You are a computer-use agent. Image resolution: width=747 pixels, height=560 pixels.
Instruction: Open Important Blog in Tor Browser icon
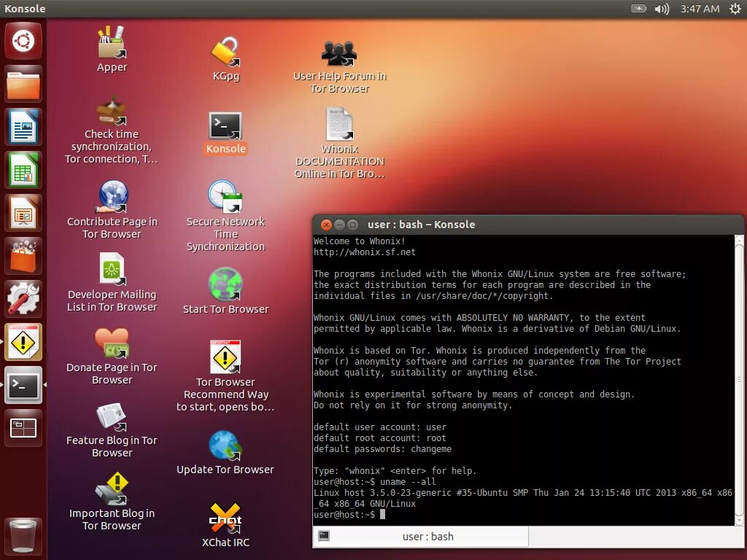112,502
